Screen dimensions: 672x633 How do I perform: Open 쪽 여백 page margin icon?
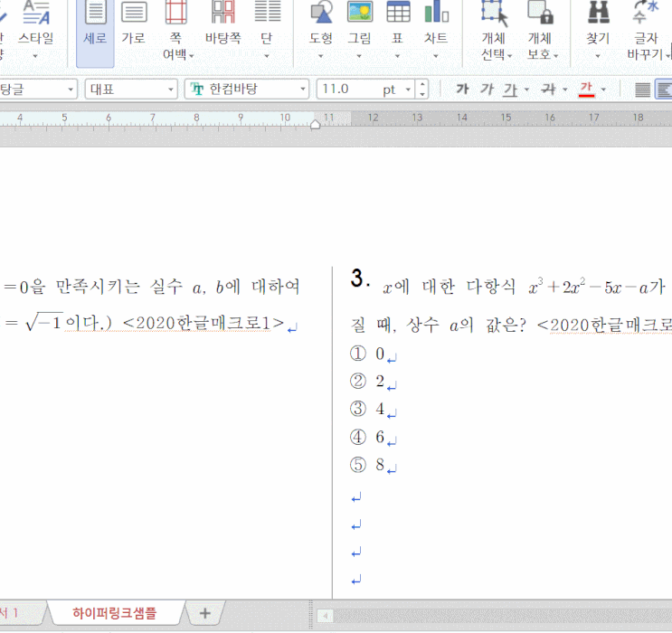[x=175, y=13]
